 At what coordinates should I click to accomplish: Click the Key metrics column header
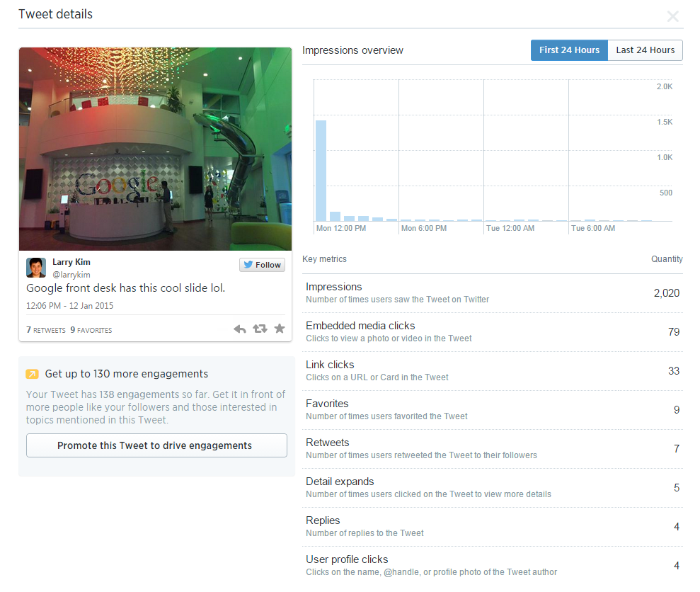[325, 259]
